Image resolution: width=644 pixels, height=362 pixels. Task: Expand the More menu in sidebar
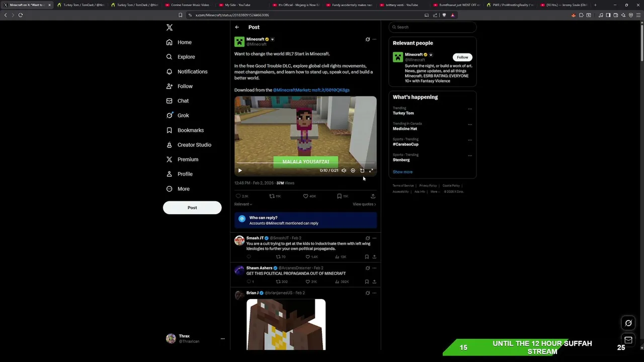pyautogui.click(x=178, y=189)
